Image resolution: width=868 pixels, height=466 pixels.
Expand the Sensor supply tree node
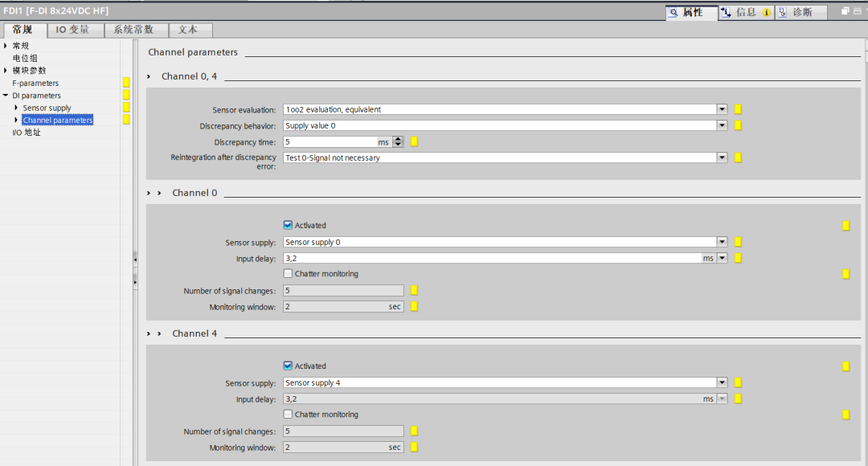16,108
